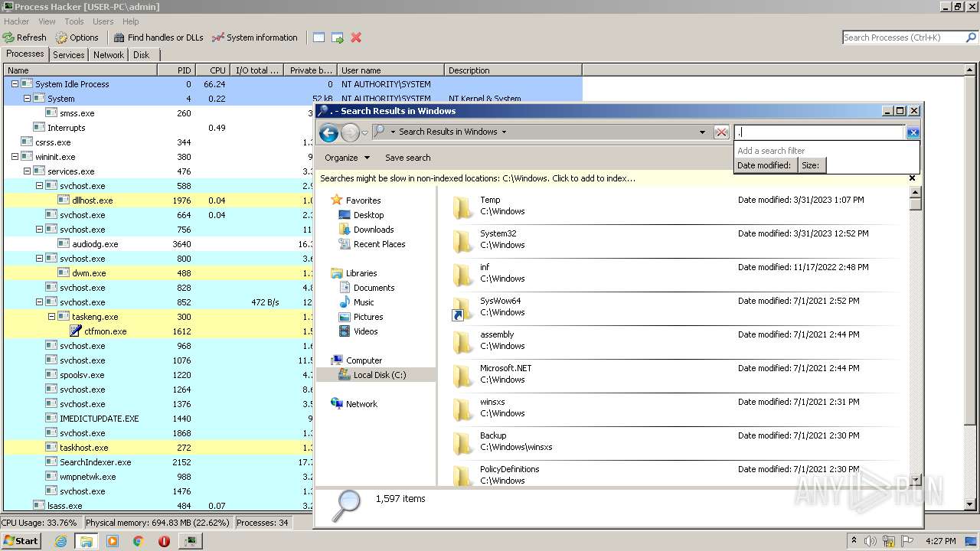Close the non-indexed locations info bar
This screenshot has width=980, height=551.
pyautogui.click(x=912, y=178)
